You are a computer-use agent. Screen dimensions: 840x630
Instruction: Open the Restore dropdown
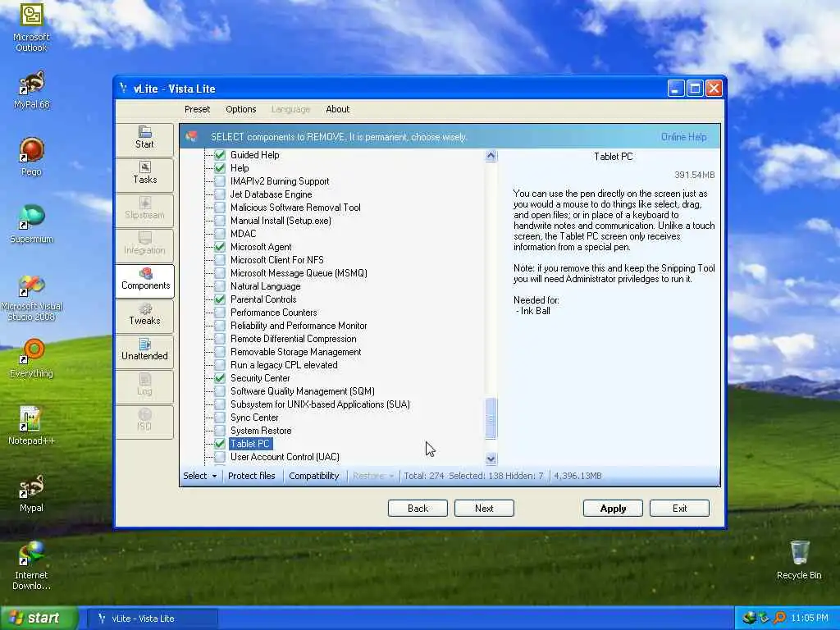coord(373,476)
